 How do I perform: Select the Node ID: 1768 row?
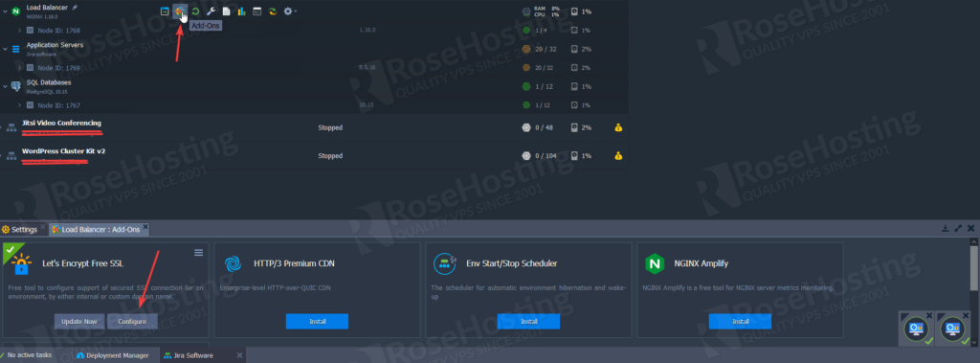tap(314, 30)
